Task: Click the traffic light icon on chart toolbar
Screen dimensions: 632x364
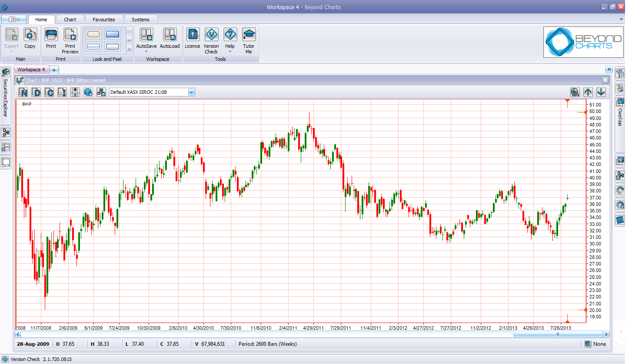Action: click(76, 92)
